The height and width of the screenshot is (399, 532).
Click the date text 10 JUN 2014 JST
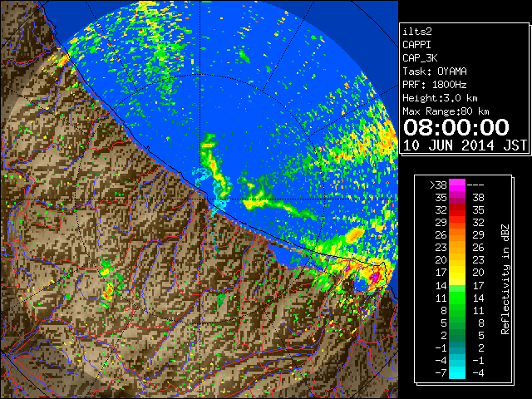point(465,145)
